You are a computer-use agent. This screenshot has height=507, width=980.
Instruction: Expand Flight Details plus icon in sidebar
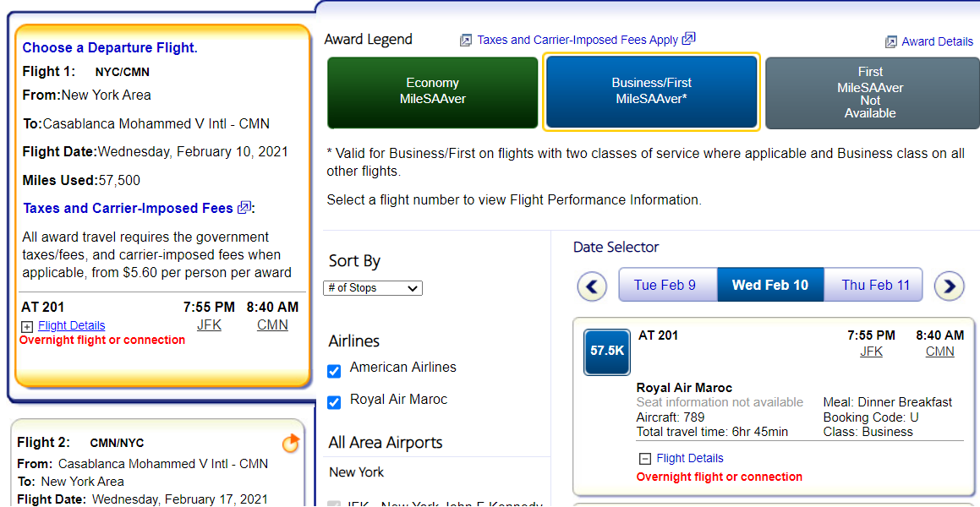[x=27, y=326]
